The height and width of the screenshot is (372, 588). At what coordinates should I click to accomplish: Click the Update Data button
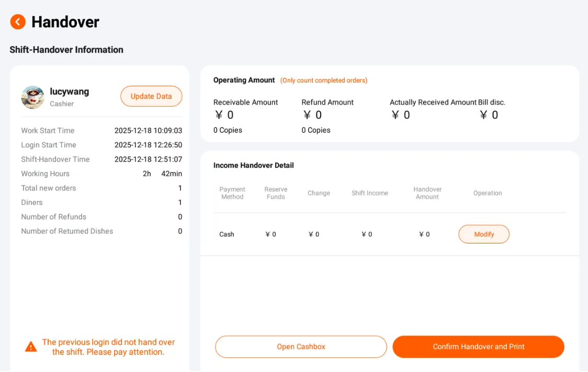point(151,96)
